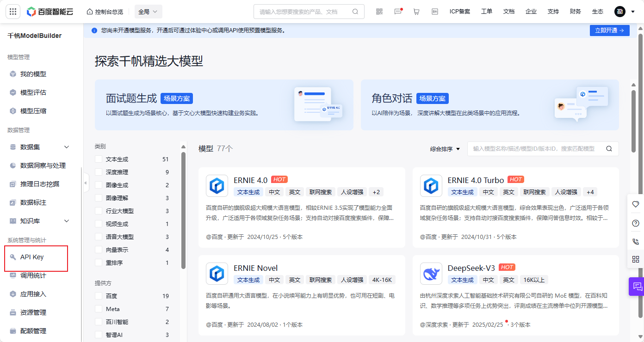Expand the +2 tags on ERNIE 4.0
This screenshot has height=342, width=644.
[x=376, y=192]
